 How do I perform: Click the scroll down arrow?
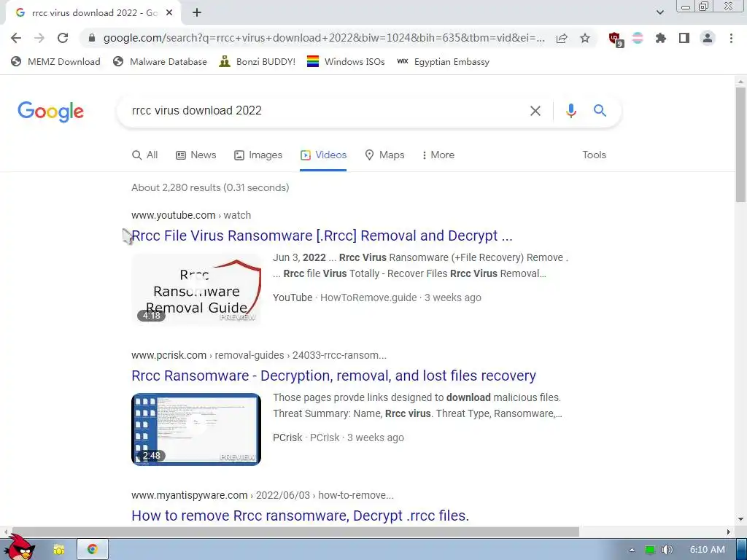[x=740, y=518]
